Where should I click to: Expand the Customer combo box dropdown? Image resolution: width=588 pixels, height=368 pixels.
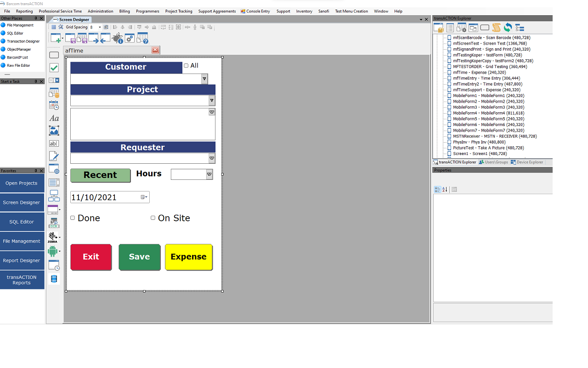point(204,79)
